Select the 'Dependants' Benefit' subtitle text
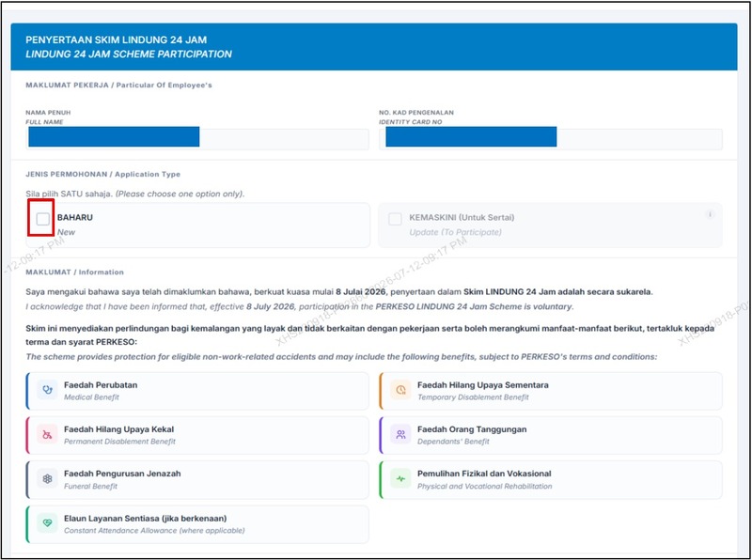Image resolution: width=752 pixels, height=560 pixels. click(x=453, y=441)
